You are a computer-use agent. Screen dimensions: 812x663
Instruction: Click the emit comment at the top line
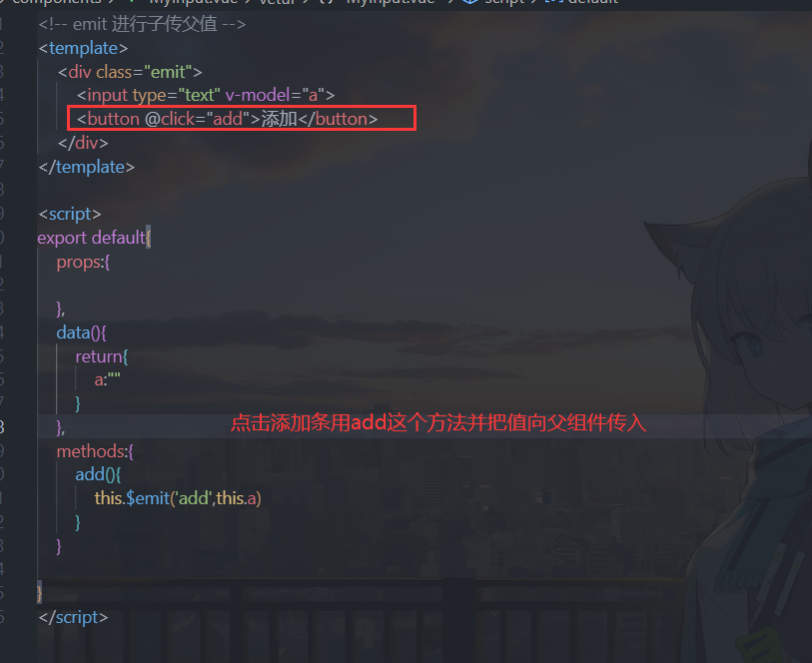click(x=142, y=24)
